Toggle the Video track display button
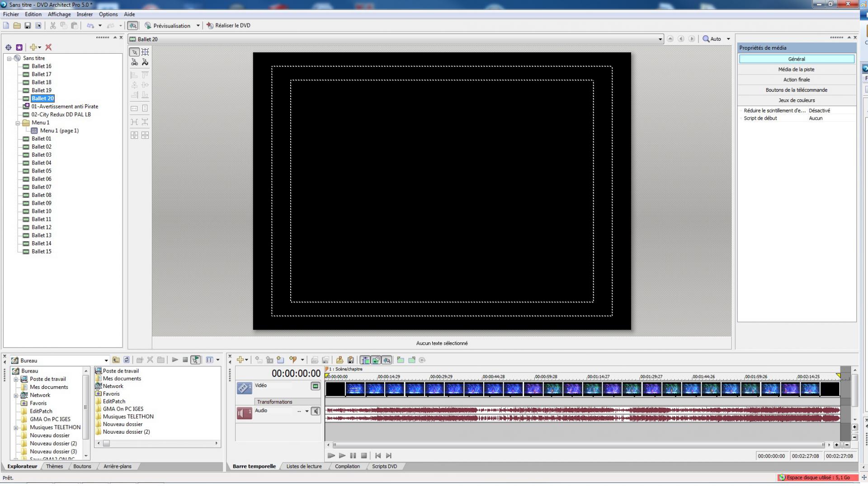Screen dimensions: 868x486 click(316, 386)
